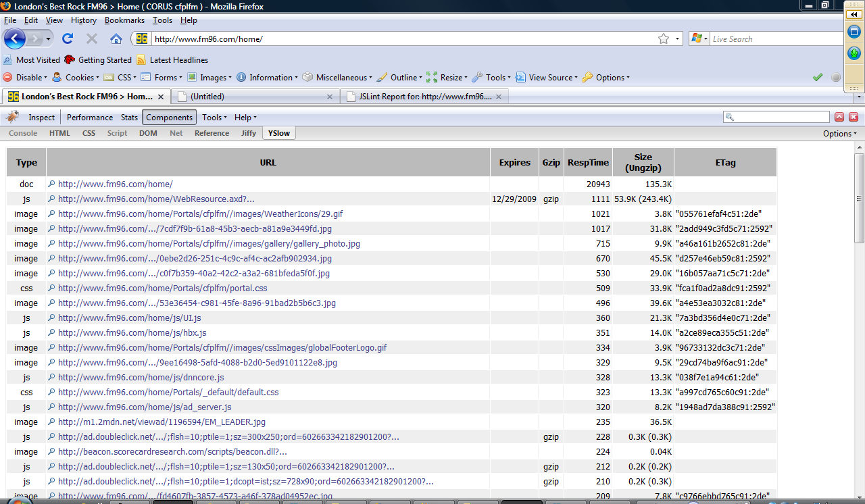
Task: Click the Most Visited bookmark icon
Action: point(7,60)
